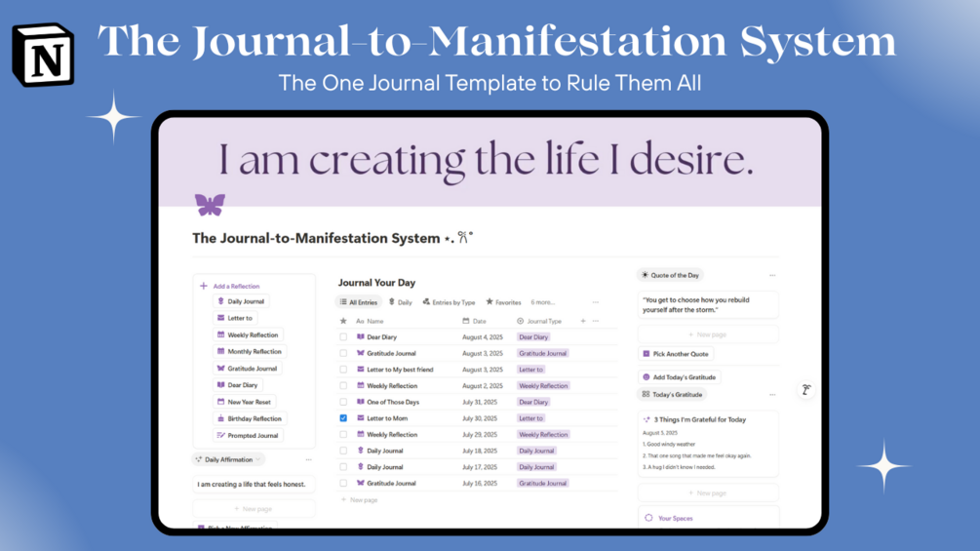980x551 pixels.
Task: Click the star icon in the table header
Action: 343,321
